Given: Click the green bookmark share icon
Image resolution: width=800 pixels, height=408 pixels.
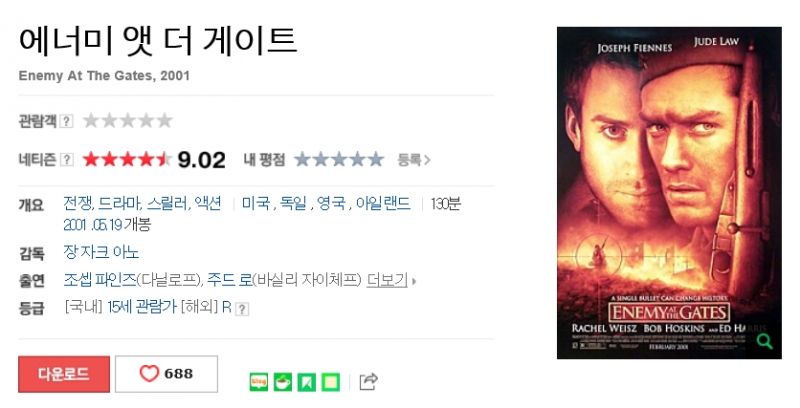Looking at the screenshot, I should point(307,381).
